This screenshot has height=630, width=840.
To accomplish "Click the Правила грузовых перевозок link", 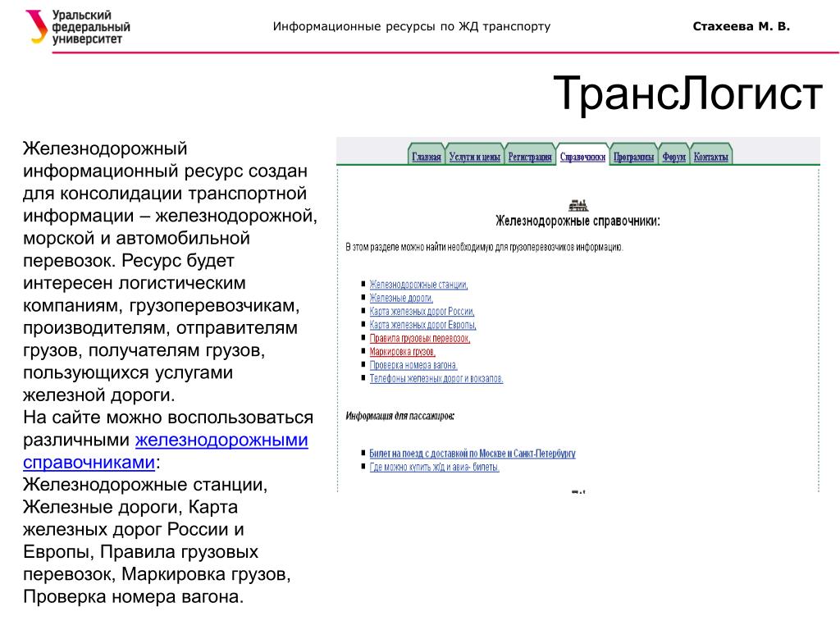I will tap(419, 338).
